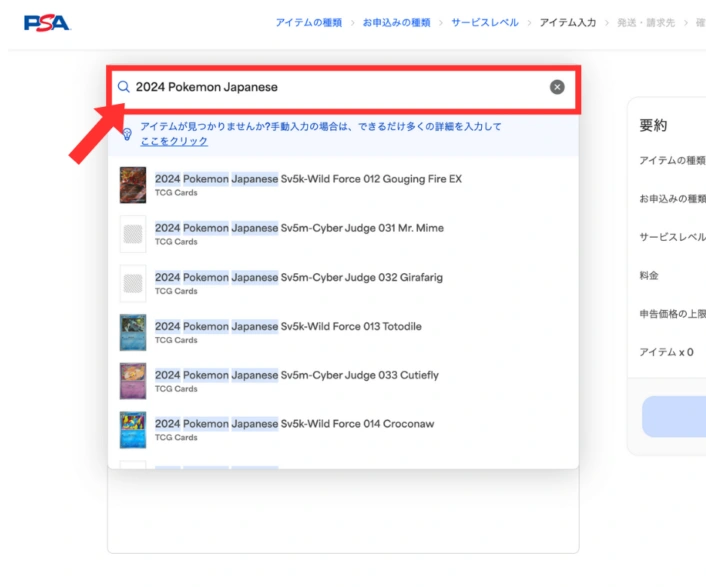Select Wild Force 013 Totodile result
Viewport: 706px width, 587px height.
pos(343,332)
